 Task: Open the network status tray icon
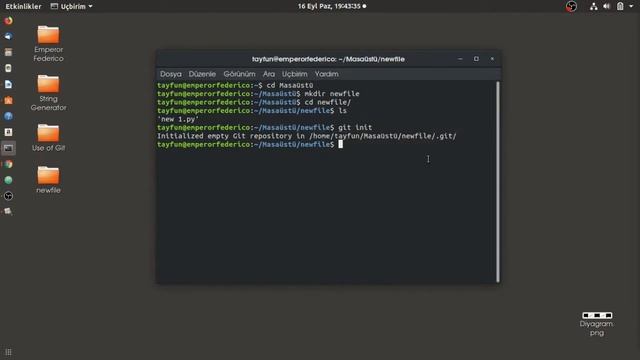coord(593,6)
